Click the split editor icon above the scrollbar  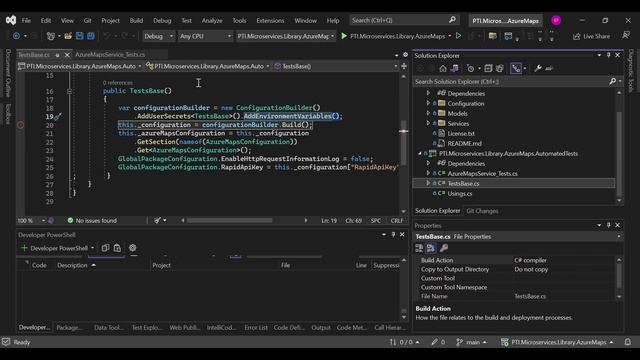tap(404, 66)
